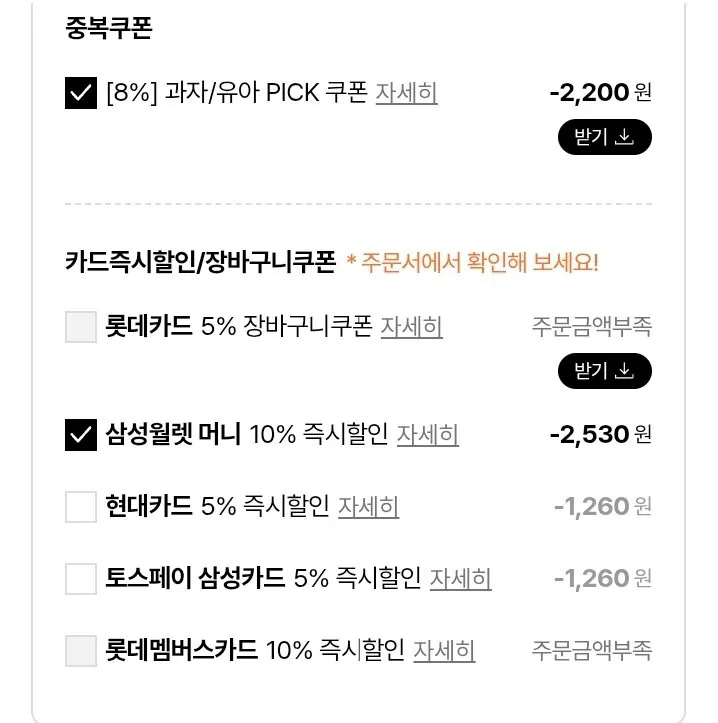Download the 과자/유아 PICK coupon with 받기
The width and height of the screenshot is (718, 723).
tap(604, 137)
